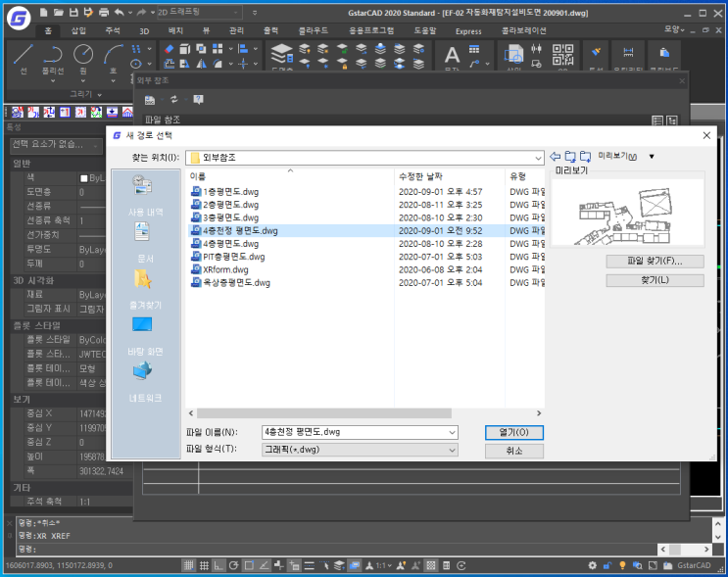Open the Layer Properties manager icon
Image resolution: width=728 pixels, height=577 pixels.
click(x=282, y=55)
